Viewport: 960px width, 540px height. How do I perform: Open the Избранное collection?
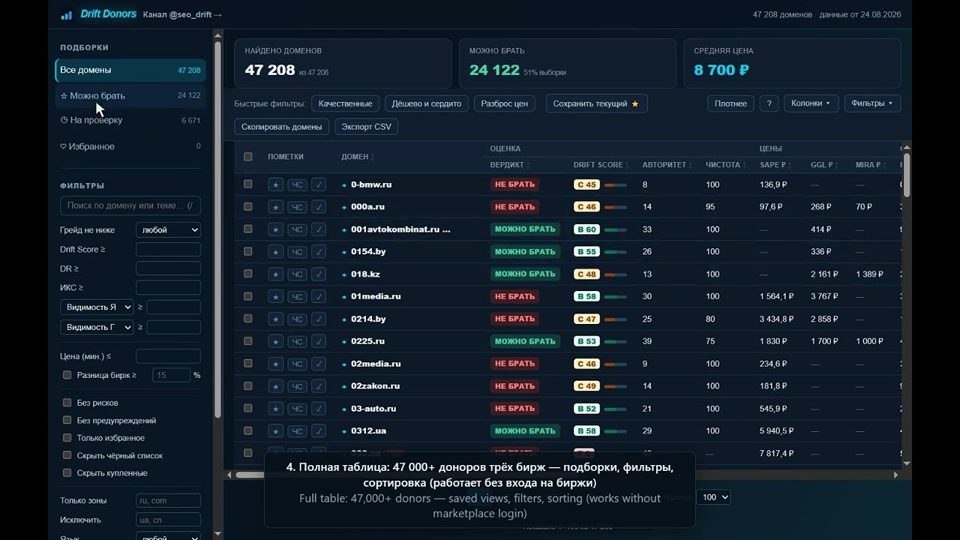(x=130, y=146)
